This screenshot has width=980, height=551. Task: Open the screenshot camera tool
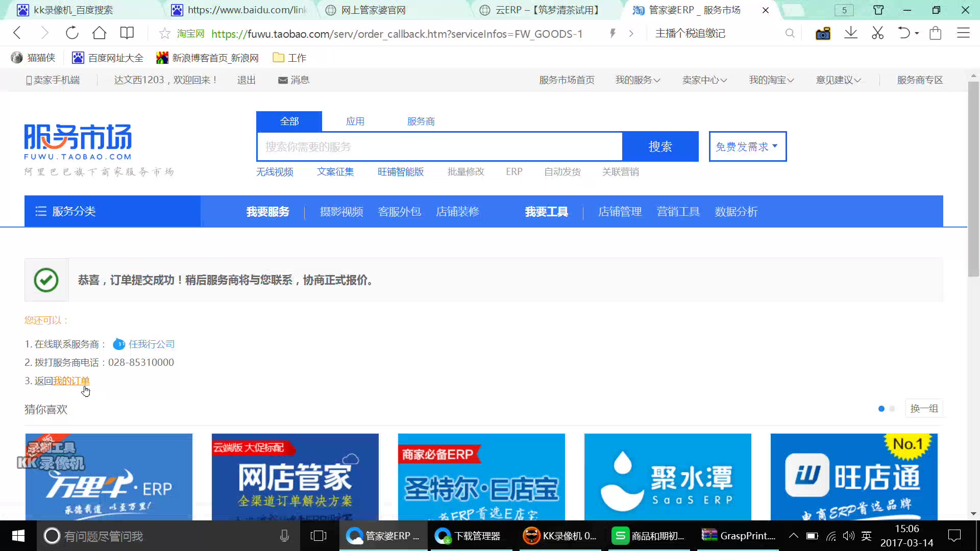823,34
